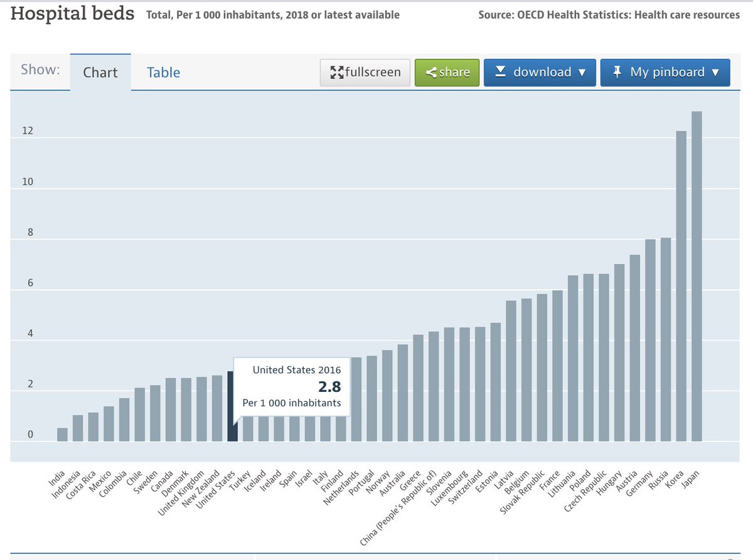Click the India bar in chart
The image size is (753, 560).
point(62,435)
